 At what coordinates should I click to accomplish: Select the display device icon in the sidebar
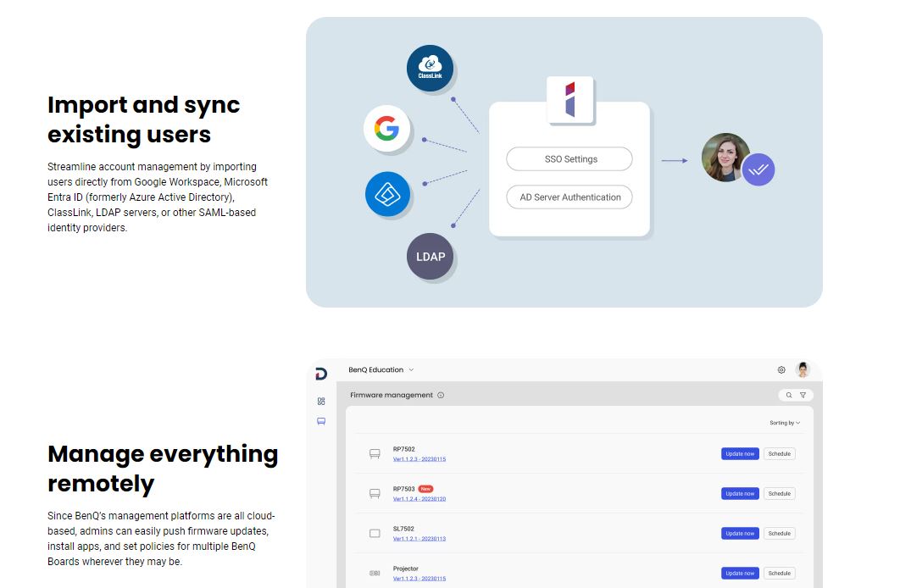coord(321,421)
